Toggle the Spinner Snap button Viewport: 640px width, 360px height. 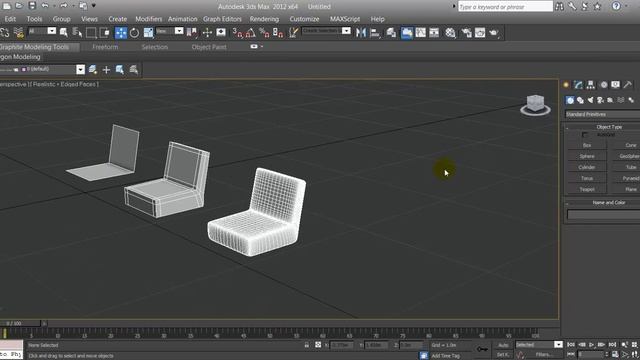click(x=278, y=33)
